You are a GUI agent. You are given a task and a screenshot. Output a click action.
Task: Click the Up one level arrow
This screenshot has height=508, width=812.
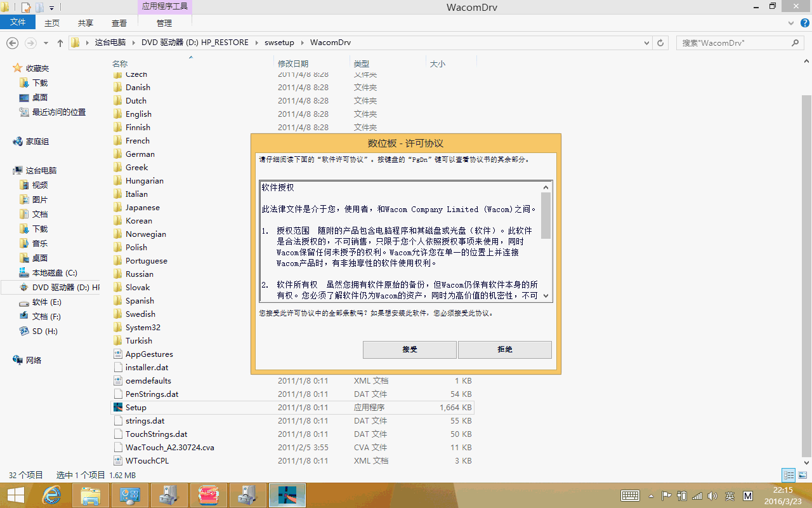[60, 43]
